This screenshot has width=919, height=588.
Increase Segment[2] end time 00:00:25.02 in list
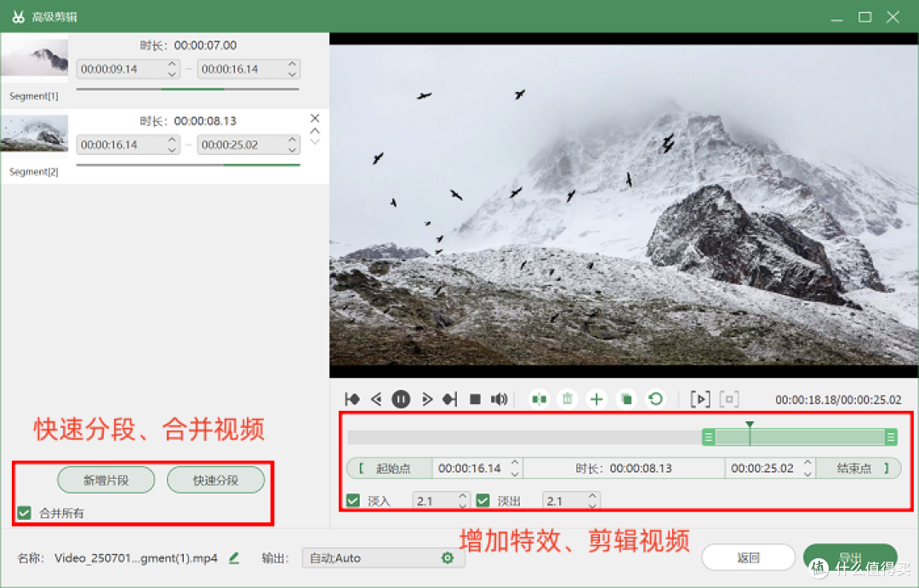293,140
